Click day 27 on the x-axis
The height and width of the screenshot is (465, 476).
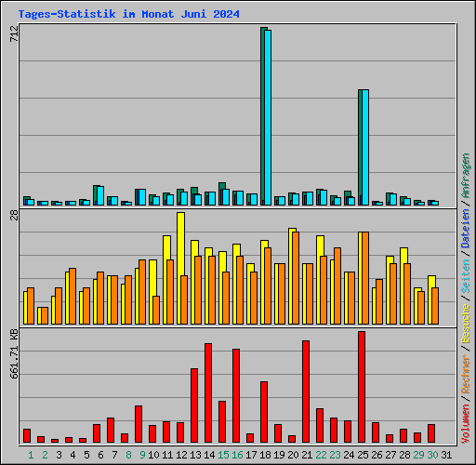tap(390, 455)
